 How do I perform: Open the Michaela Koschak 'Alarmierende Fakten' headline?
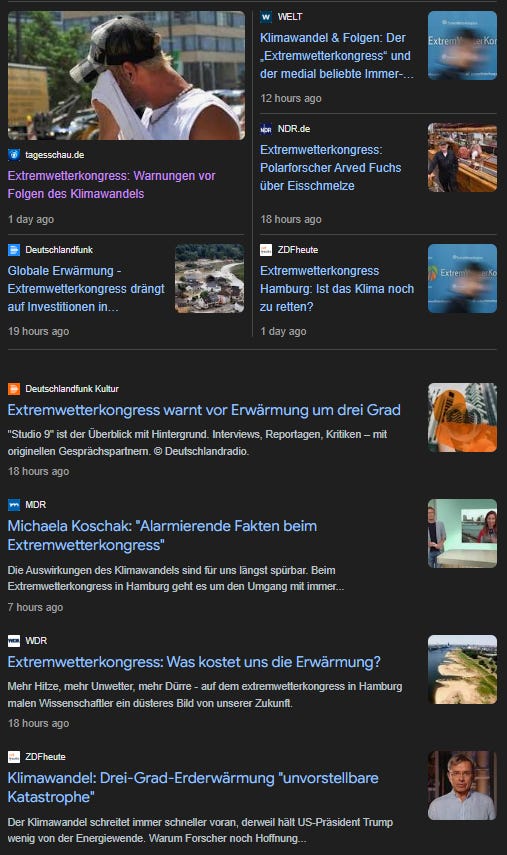[x=162, y=535]
